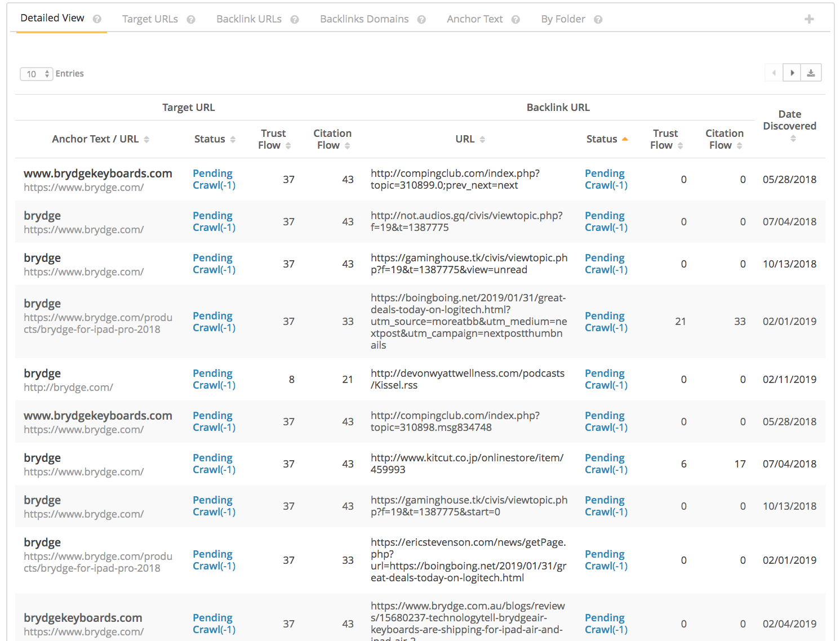The width and height of the screenshot is (840, 641).
Task: Click Pending Crawl status for devonwyattwellness backlink
Action: pyautogui.click(x=606, y=379)
